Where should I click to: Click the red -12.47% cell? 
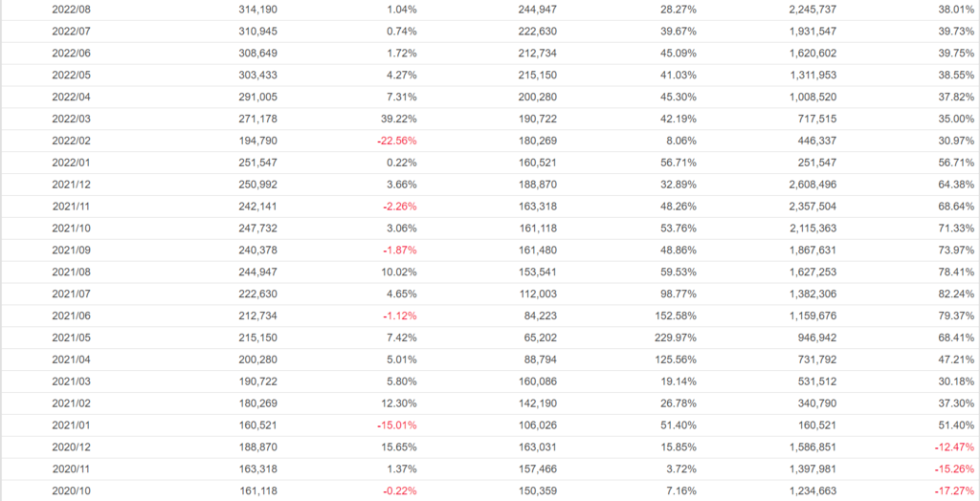pyautogui.click(x=951, y=447)
